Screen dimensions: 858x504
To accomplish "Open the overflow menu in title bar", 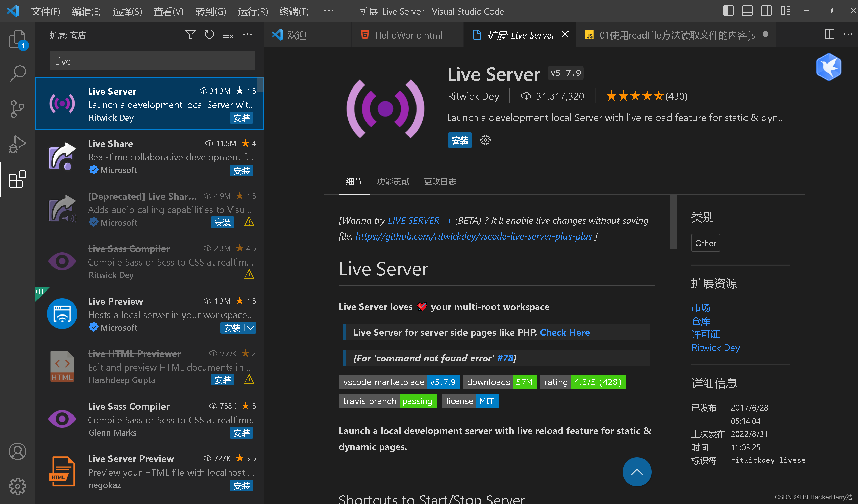I will tap(329, 11).
